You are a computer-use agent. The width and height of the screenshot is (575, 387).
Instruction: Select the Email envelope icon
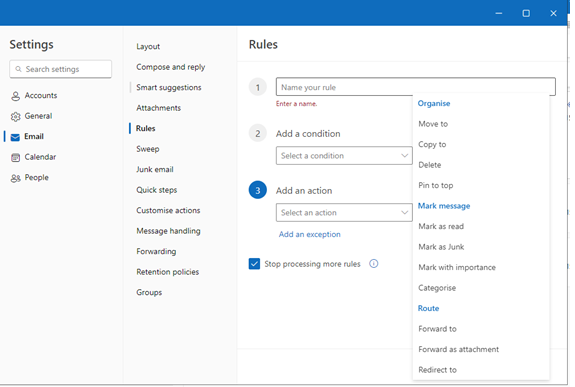tap(15, 137)
